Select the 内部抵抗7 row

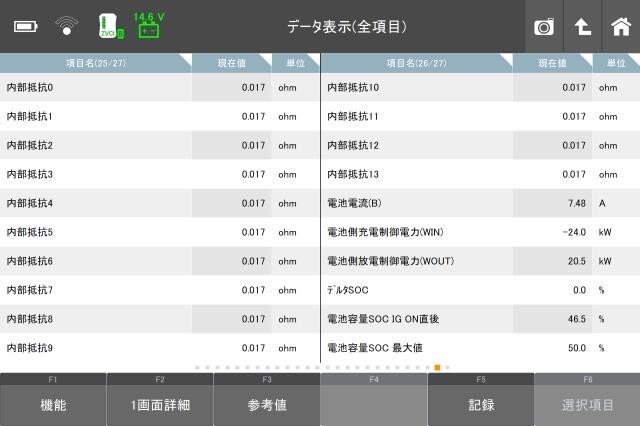pos(160,290)
